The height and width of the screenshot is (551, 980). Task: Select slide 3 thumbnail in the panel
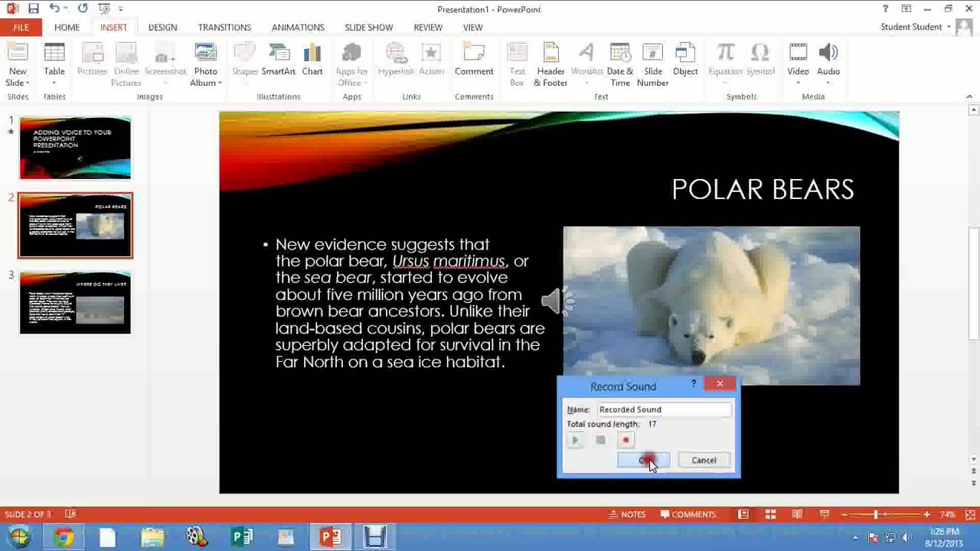tap(75, 303)
